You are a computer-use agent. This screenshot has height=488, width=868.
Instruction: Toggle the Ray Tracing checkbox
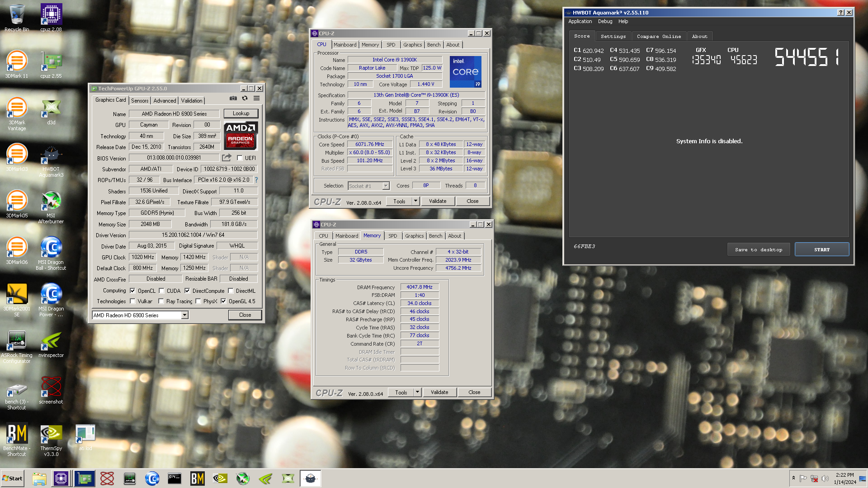(x=161, y=301)
